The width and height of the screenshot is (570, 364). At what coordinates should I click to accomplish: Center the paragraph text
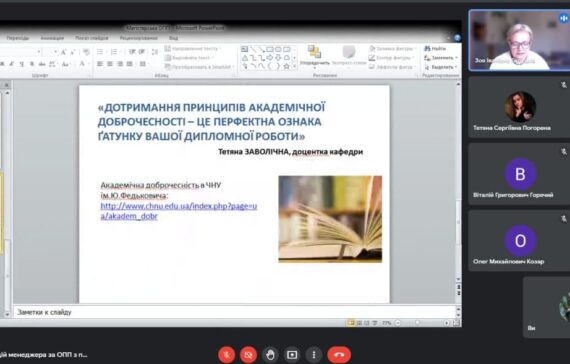(110, 64)
